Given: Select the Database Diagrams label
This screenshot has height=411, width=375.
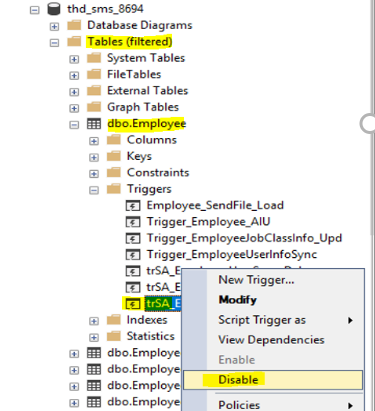Looking at the screenshot, I should pos(140,25).
